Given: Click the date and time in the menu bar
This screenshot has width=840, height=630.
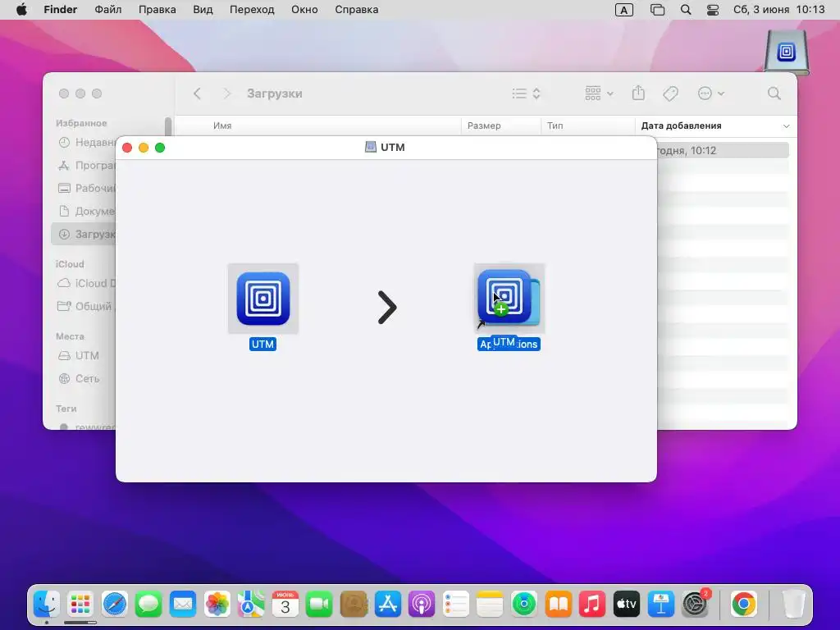Looking at the screenshot, I should [779, 10].
